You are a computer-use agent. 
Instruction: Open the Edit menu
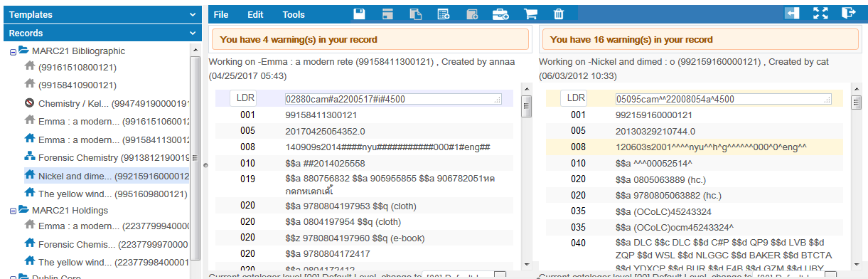[255, 14]
